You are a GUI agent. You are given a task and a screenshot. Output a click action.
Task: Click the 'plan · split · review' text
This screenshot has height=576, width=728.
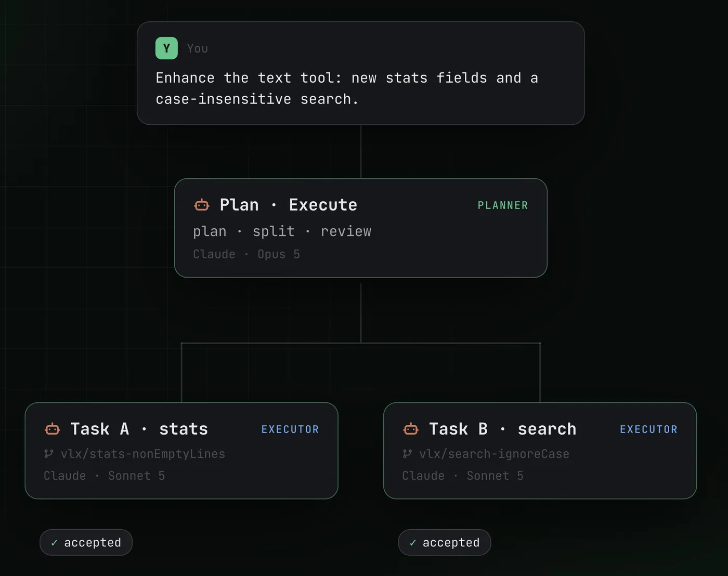[282, 231]
